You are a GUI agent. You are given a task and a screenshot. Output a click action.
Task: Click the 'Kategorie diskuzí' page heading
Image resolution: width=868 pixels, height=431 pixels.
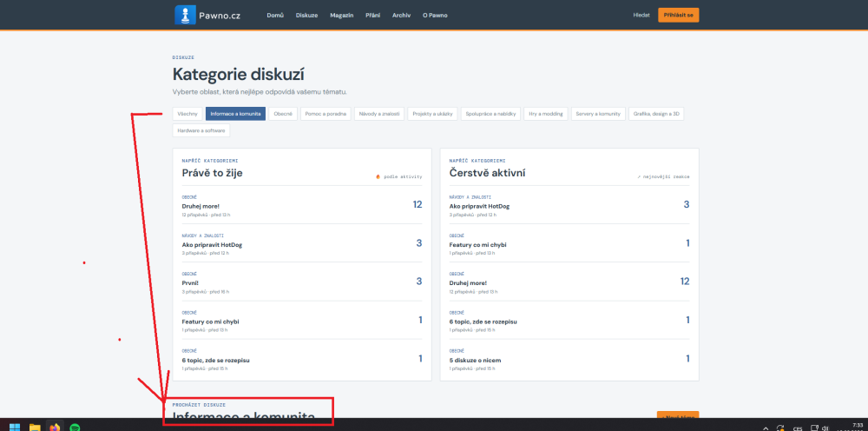tap(238, 75)
